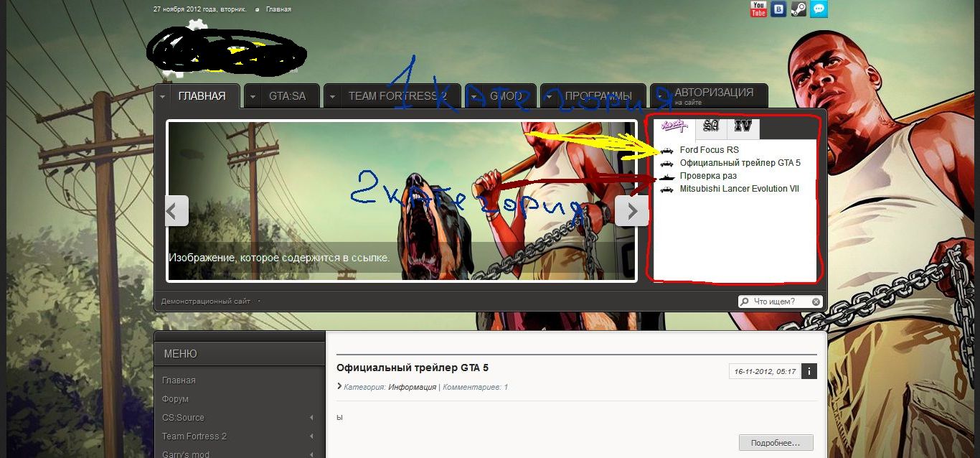Show the next slide with right arrow

pos(631,210)
